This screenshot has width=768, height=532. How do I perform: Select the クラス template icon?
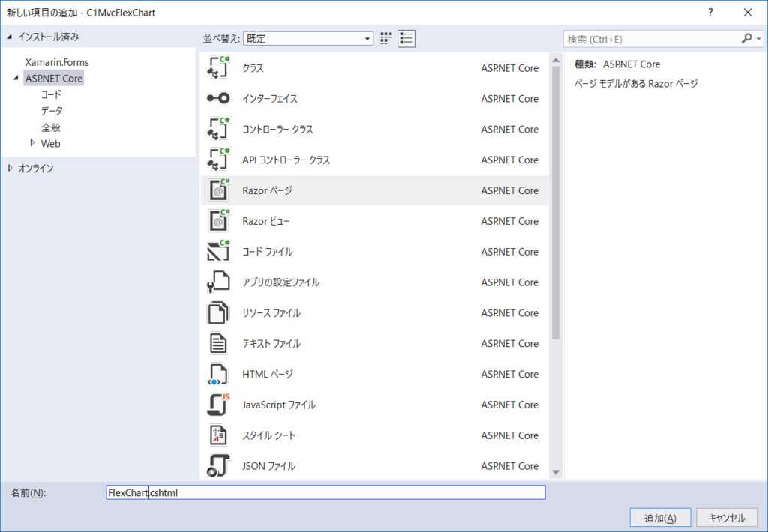coord(218,68)
